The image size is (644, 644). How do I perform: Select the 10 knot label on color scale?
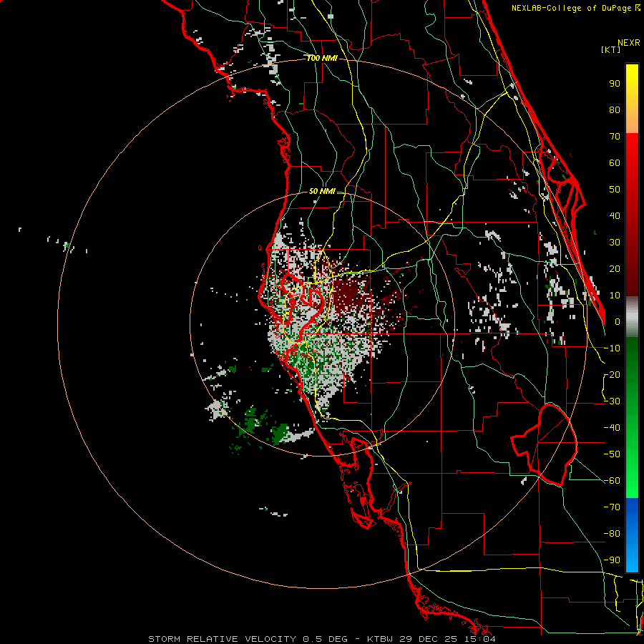point(615,296)
